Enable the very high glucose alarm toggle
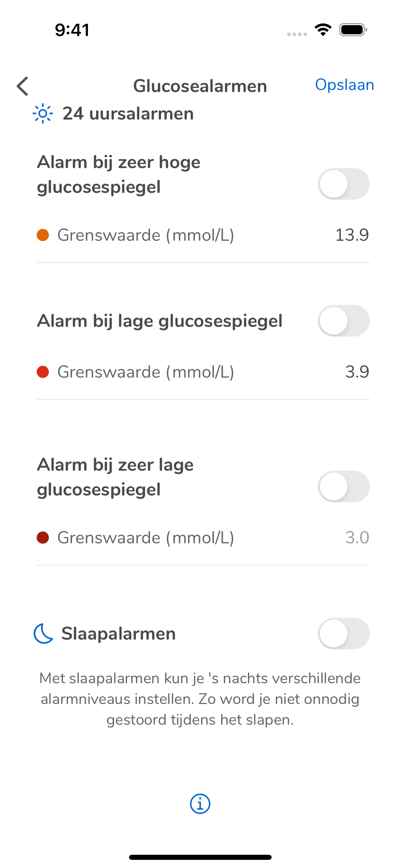 tap(344, 184)
